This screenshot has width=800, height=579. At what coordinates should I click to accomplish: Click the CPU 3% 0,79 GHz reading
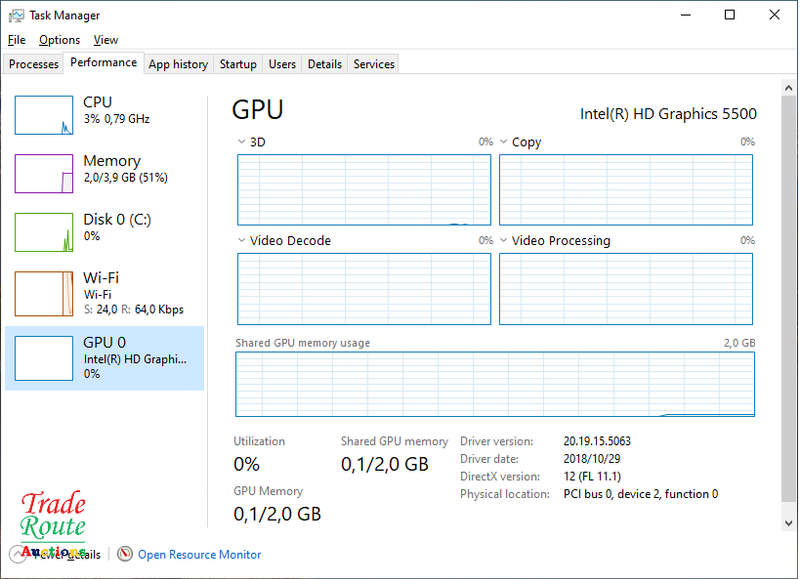pyautogui.click(x=117, y=119)
